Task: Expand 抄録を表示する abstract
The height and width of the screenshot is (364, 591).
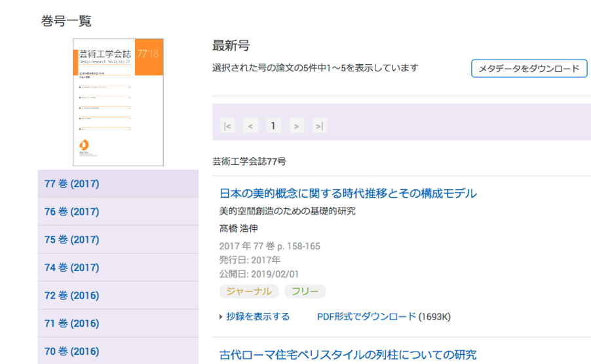Action: [257, 317]
